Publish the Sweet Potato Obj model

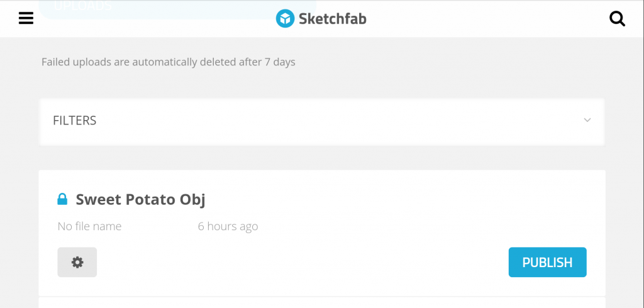[547, 262]
